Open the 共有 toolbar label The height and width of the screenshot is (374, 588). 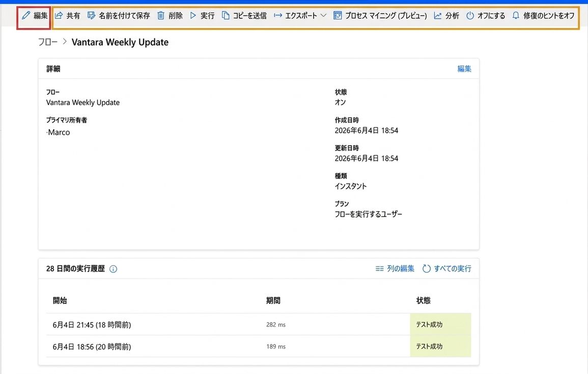(x=73, y=15)
